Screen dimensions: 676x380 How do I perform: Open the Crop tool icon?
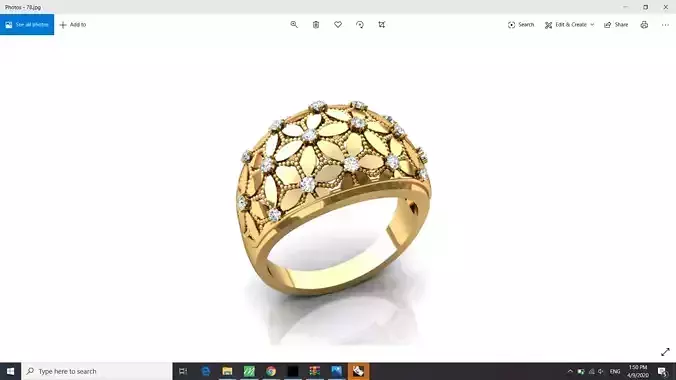(382, 25)
